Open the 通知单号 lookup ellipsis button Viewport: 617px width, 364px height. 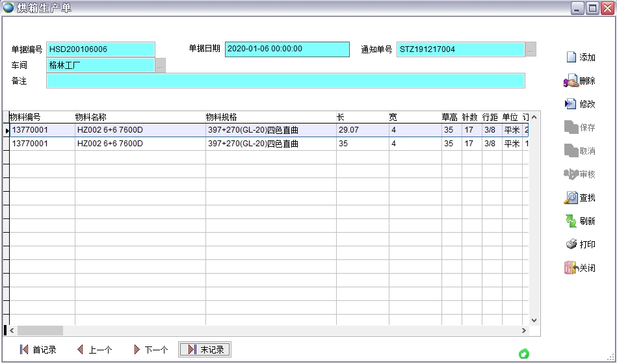pos(531,49)
